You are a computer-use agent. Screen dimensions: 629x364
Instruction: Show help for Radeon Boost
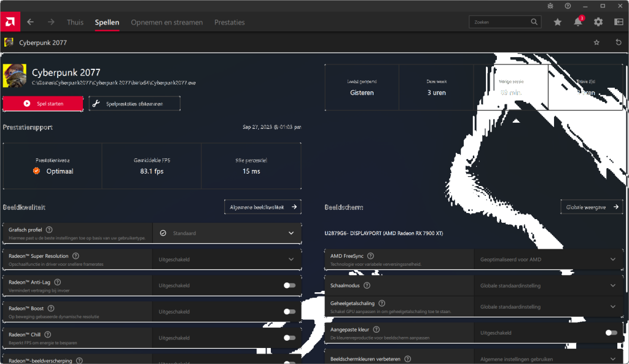[x=51, y=308]
